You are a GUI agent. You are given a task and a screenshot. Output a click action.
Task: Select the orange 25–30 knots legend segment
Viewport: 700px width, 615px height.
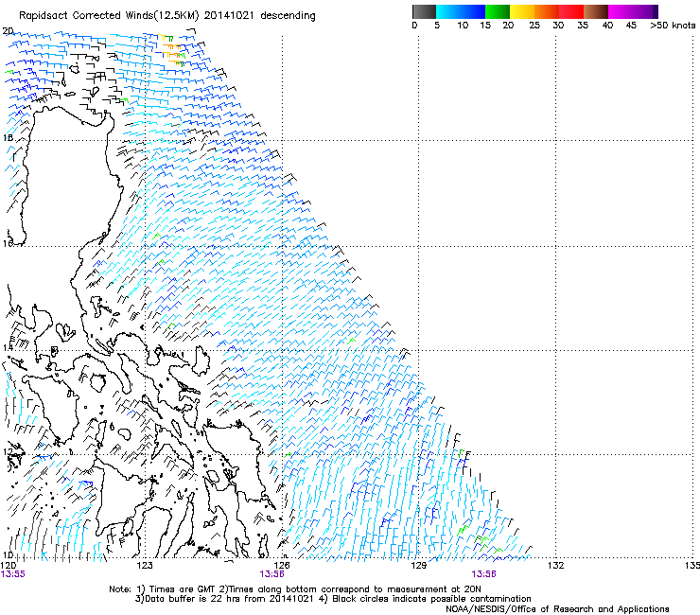(x=547, y=11)
